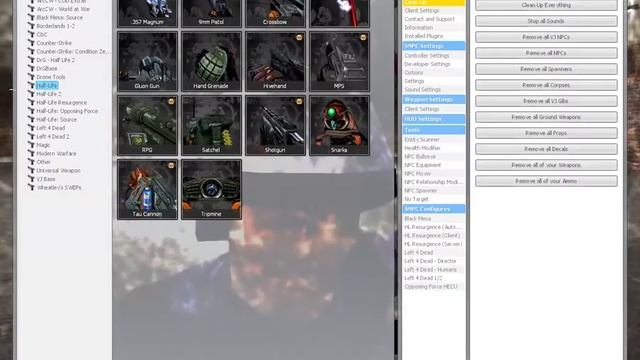Click Remove all Props button
The image size is (640, 360).
point(546,133)
